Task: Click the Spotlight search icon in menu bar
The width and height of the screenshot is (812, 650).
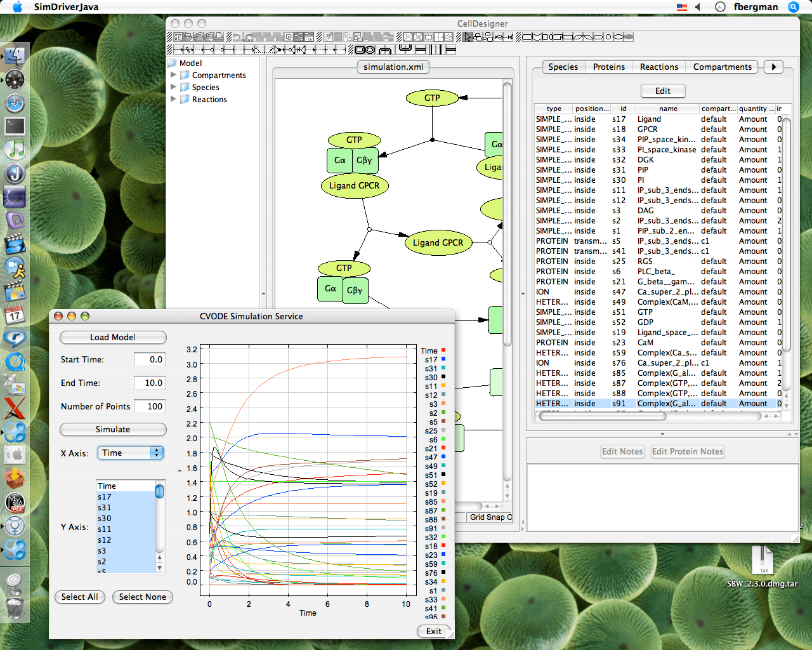Action: click(793, 7)
